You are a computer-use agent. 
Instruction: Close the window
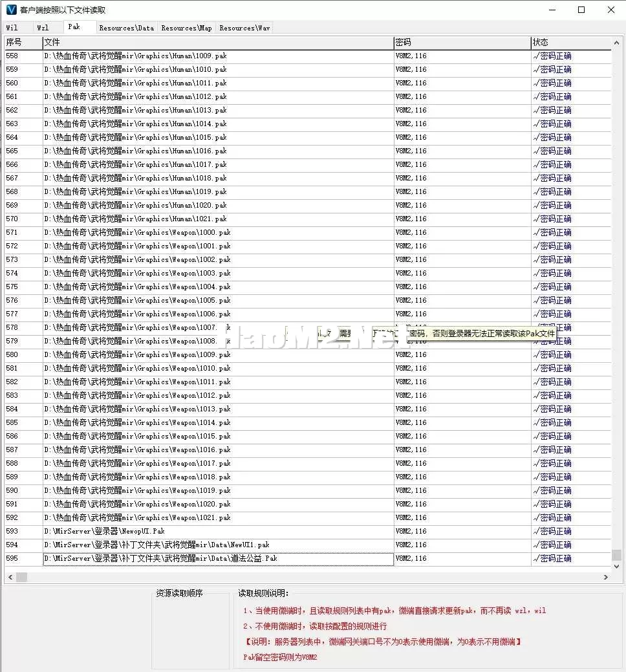[611, 10]
